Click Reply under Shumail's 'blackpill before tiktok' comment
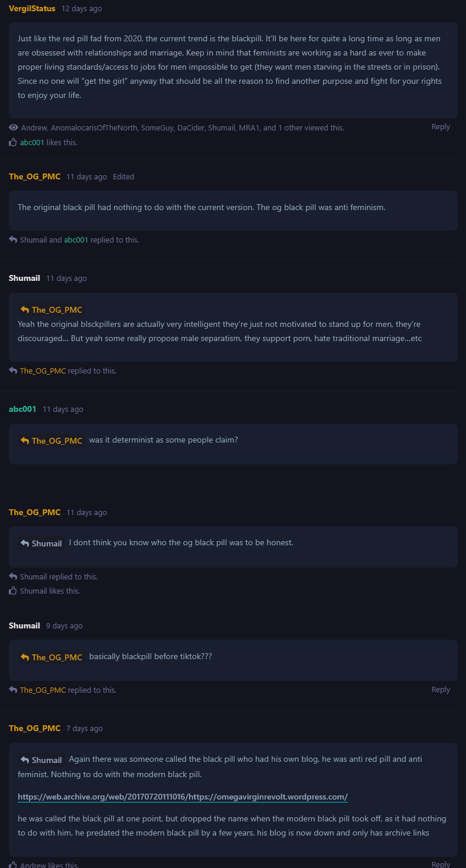Screen dimensions: 466x868 click(441, 690)
